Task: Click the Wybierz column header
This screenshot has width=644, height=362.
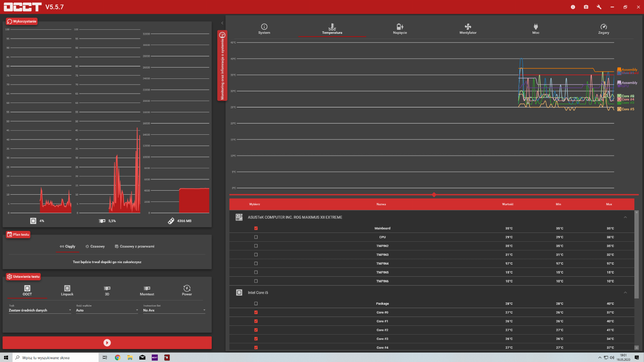Action: [x=254, y=204]
